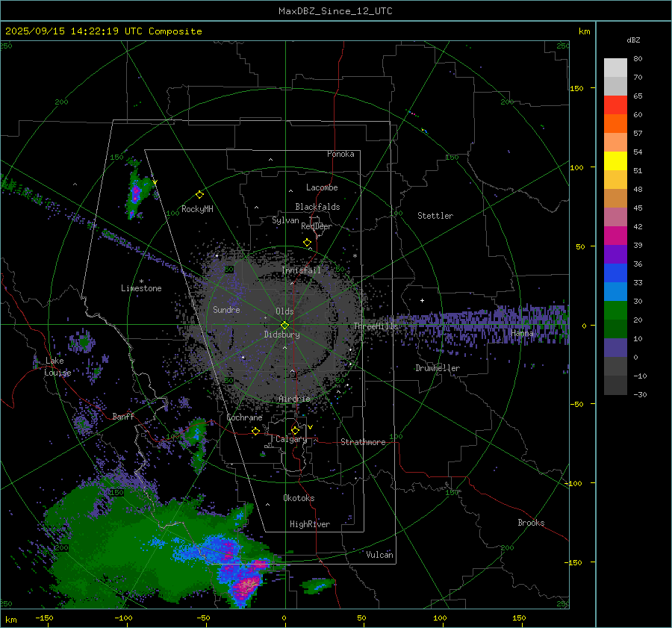Click the -150 tick on bottom km axis

coord(44,618)
